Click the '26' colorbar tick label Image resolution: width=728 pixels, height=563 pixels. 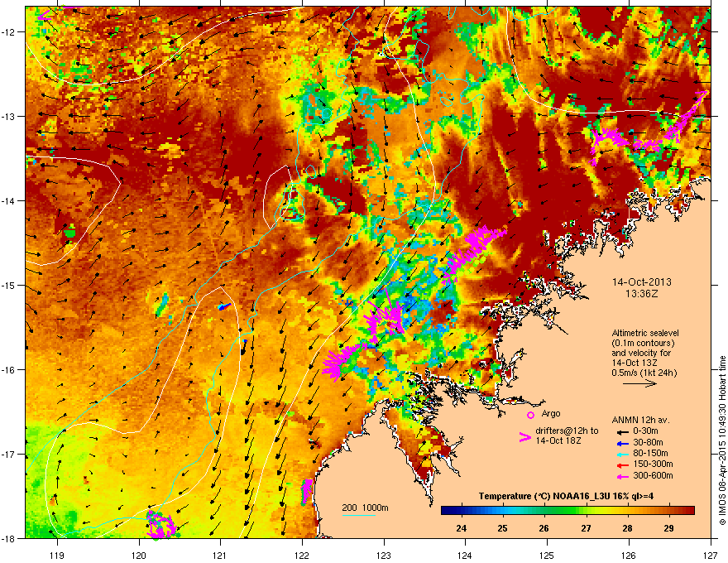(544, 528)
